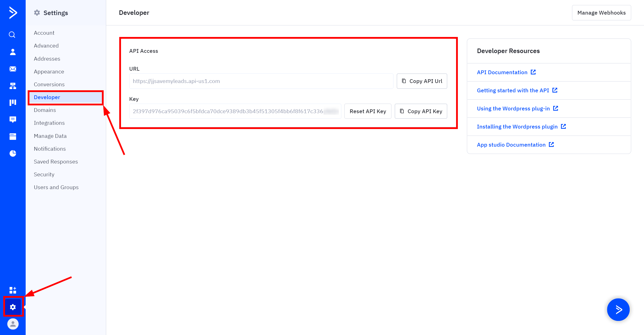This screenshot has width=644, height=335.
Task: Click the API Key input field
Action: pos(235,111)
